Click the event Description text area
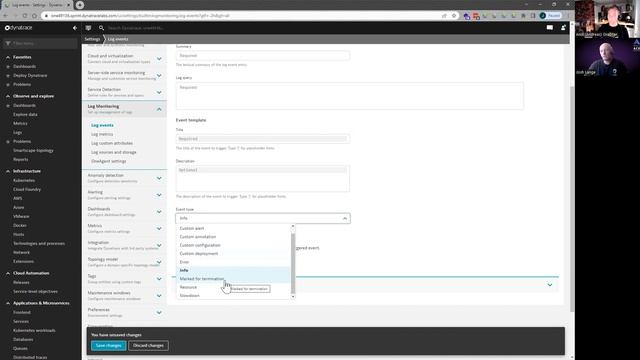Image resolution: width=640 pixels, height=360 pixels. click(x=263, y=178)
